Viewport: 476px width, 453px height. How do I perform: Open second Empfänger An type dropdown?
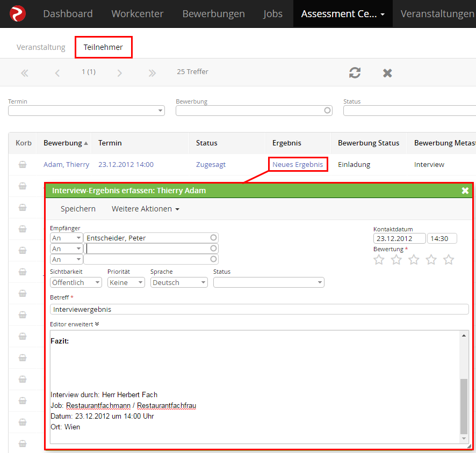click(x=66, y=249)
